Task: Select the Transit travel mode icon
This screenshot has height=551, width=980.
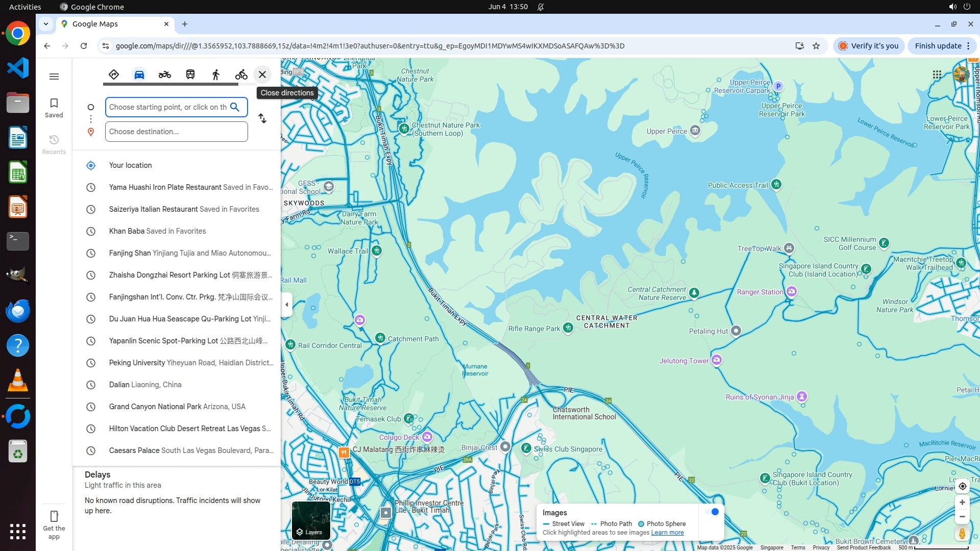Action: (190, 74)
